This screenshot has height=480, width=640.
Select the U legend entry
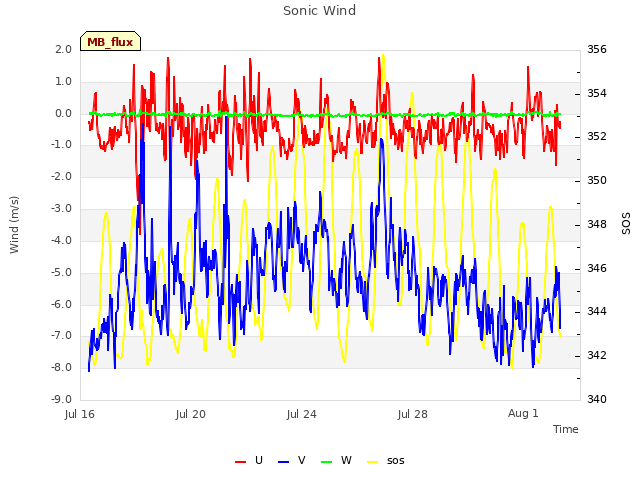point(249,460)
